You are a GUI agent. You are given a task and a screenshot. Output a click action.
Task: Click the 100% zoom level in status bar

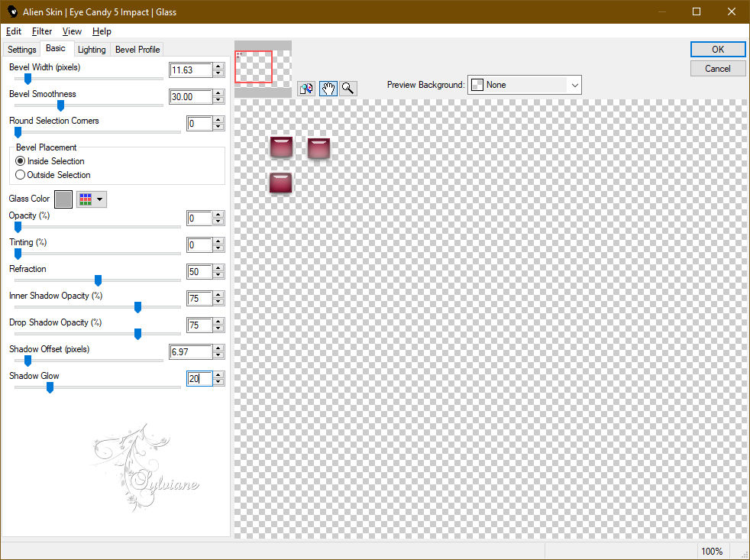[x=712, y=552]
